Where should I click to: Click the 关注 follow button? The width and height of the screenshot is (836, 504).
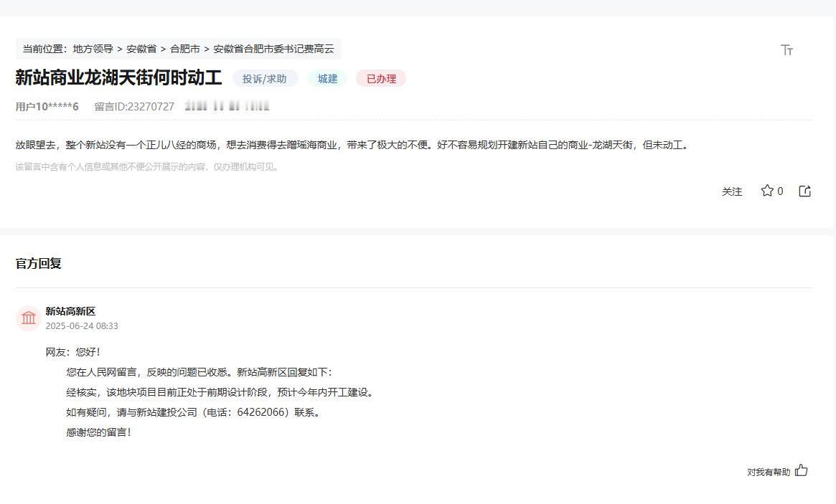click(x=731, y=192)
